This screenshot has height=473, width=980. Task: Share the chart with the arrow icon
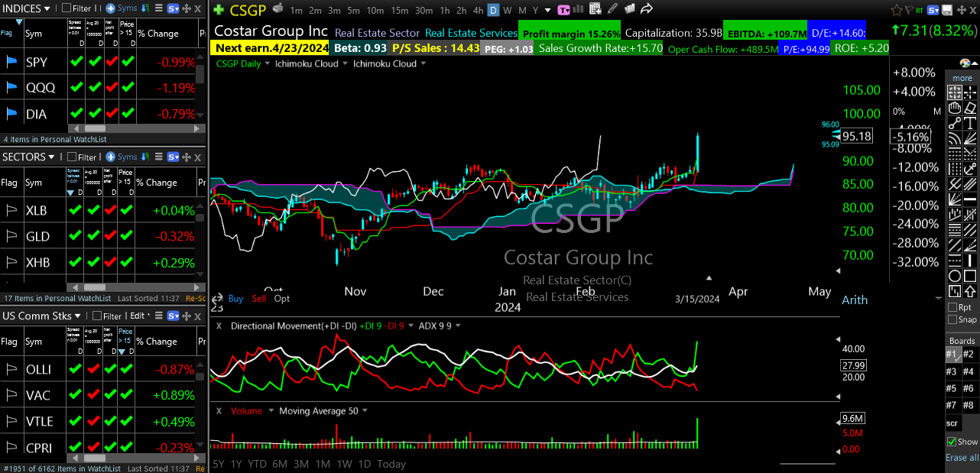click(x=647, y=9)
